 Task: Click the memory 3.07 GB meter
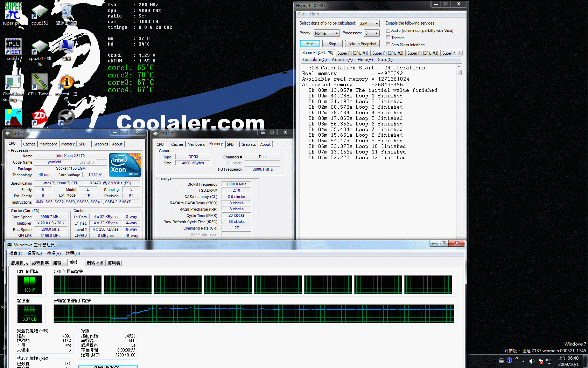click(29, 313)
